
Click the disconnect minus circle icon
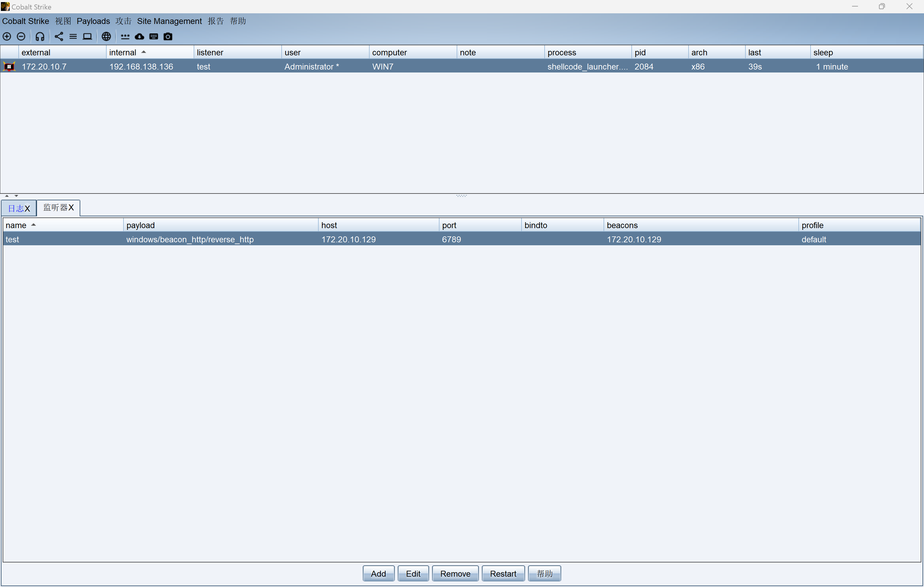[x=21, y=36]
